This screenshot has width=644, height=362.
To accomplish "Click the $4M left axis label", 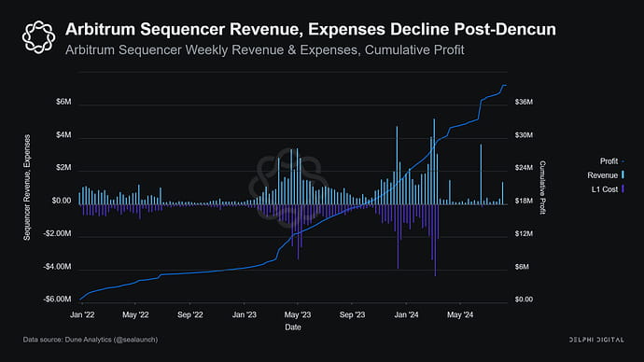I will [x=63, y=135].
